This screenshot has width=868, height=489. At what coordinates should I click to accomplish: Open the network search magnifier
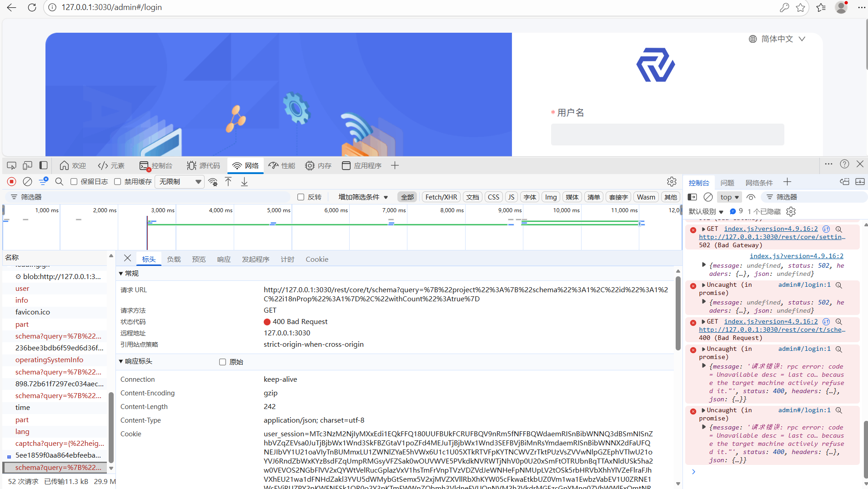[x=59, y=182]
